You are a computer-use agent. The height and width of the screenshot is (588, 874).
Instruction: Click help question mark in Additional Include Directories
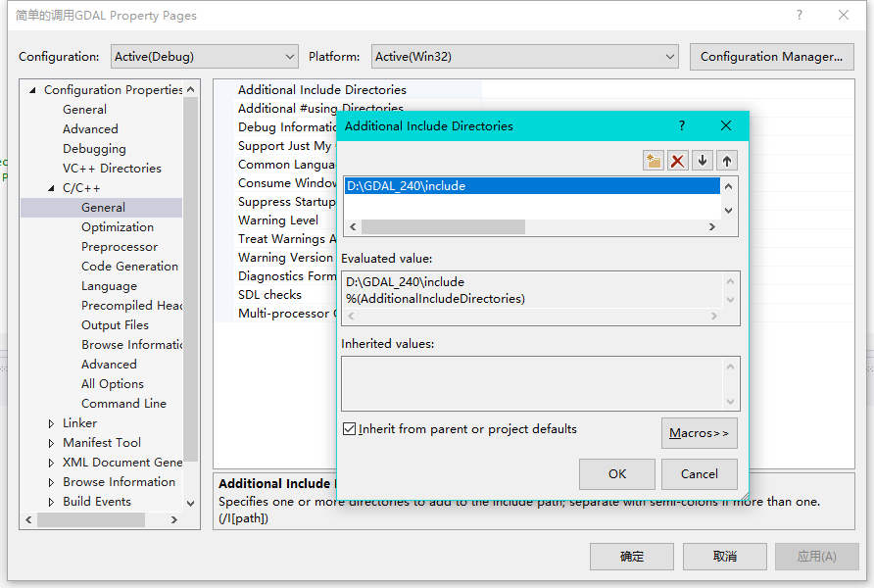click(x=682, y=125)
